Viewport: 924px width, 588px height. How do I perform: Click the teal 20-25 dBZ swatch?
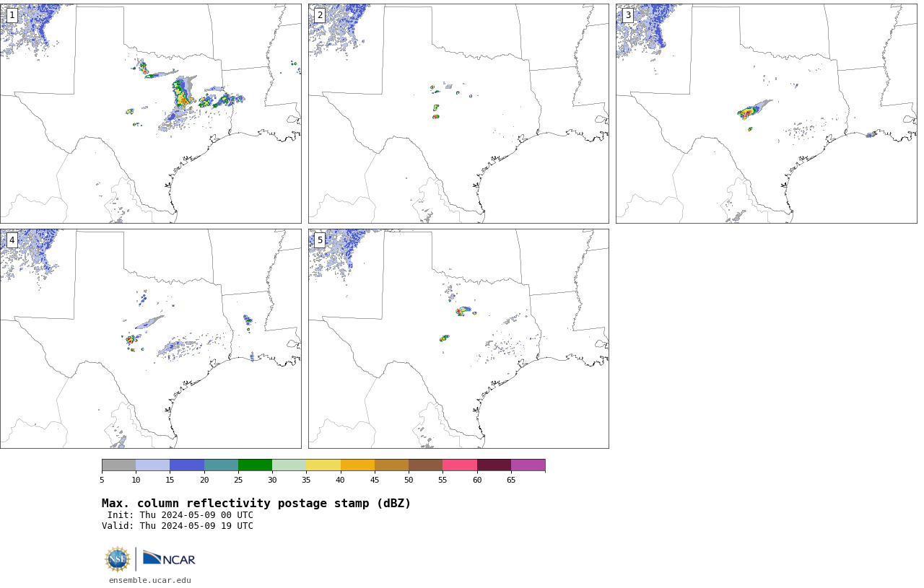tap(221, 465)
